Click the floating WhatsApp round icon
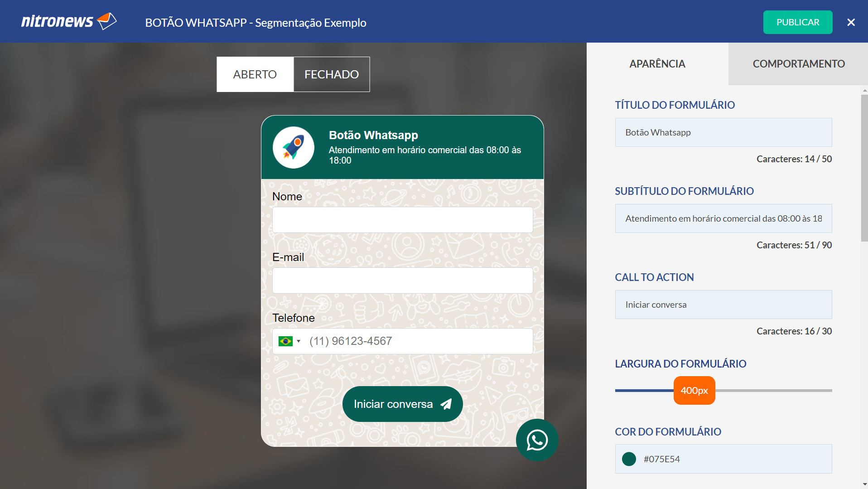The width and height of the screenshot is (868, 489). [x=537, y=440]
